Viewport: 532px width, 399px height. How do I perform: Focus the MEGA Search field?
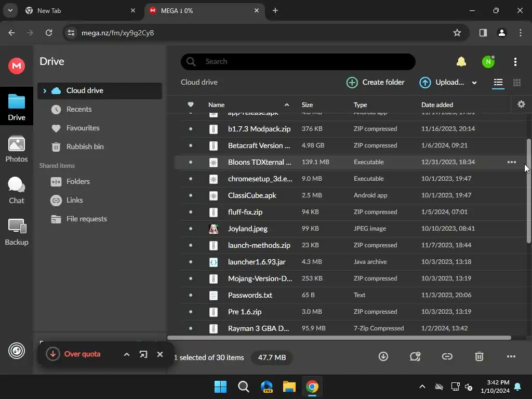[298, 61]
